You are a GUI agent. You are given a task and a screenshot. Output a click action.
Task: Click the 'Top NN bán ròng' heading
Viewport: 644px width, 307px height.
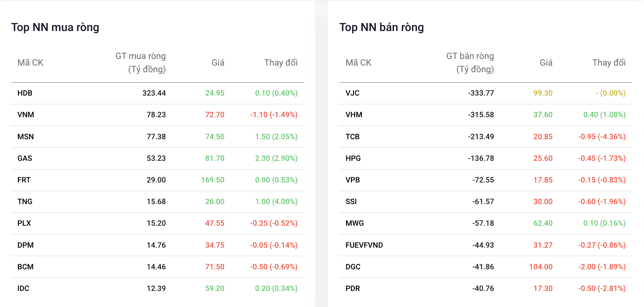[381, 27]
